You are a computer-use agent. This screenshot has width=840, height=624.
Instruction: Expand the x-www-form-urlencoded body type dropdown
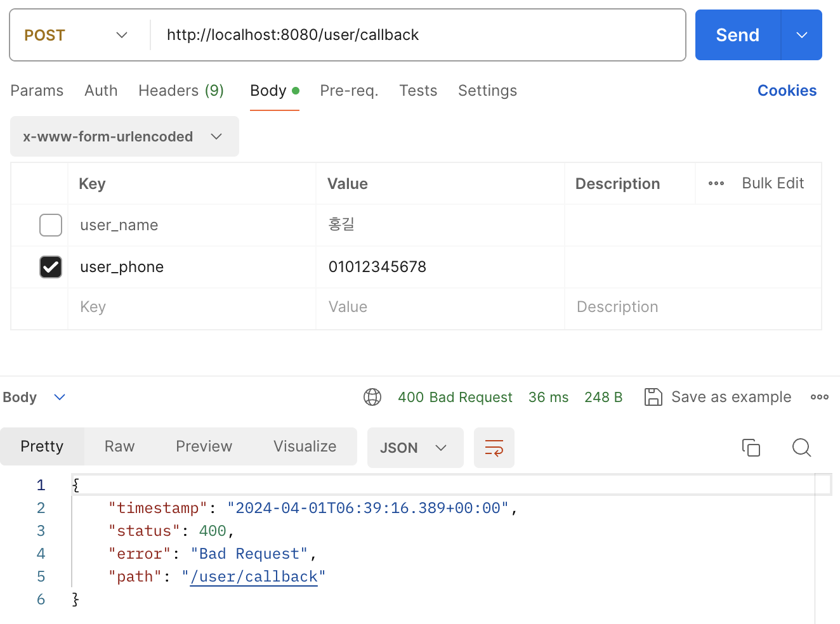[x=124, y=136]
